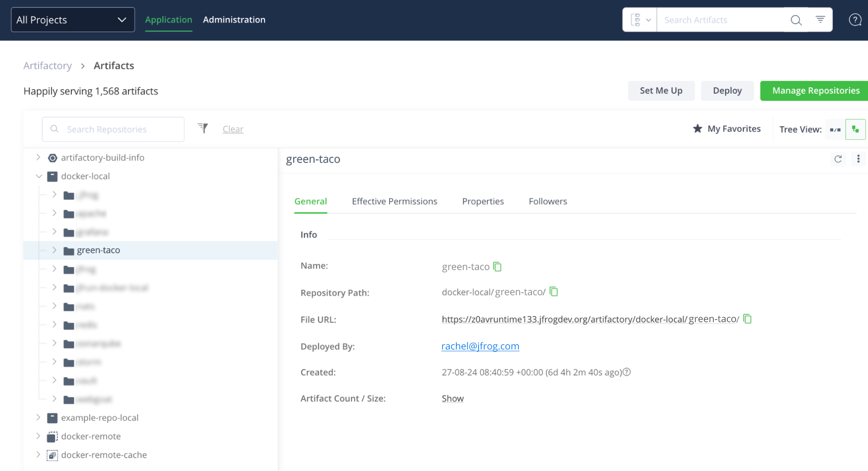Click the Set Me Up button
Viewport: 868px width, 471px height.
[661, 91]
